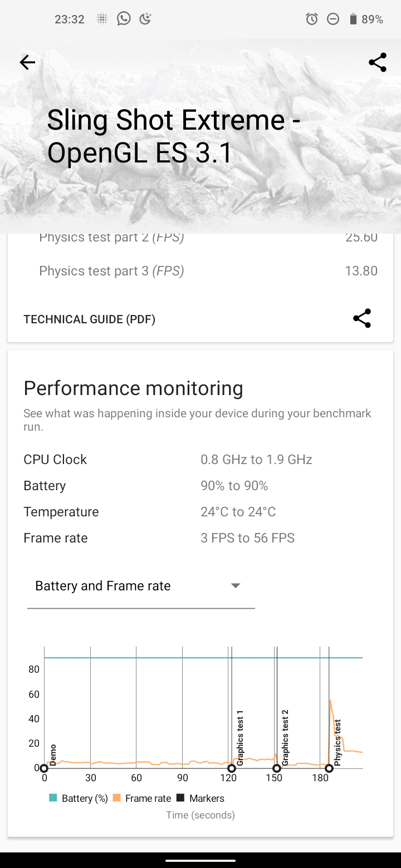Toggle Markers legend series
Screen dimensions: 401x868
tap(200, 798)
